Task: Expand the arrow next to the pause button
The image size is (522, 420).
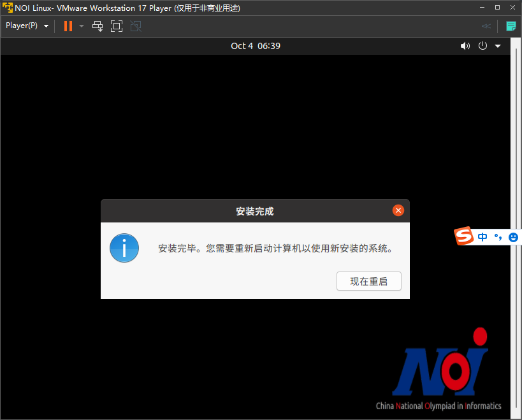Action: coord(82,26)
